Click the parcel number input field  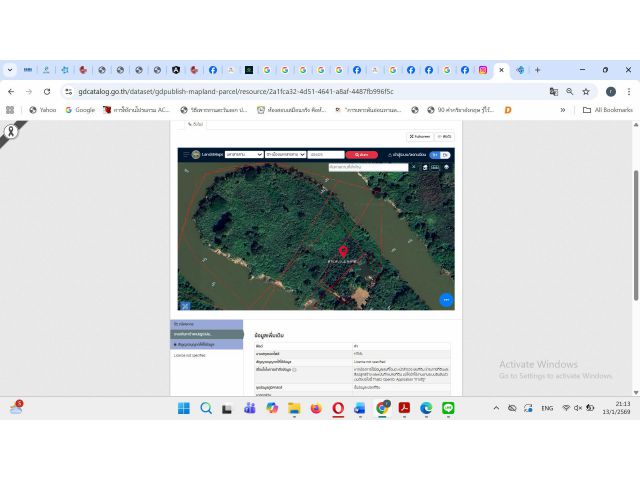pos(324,155)
